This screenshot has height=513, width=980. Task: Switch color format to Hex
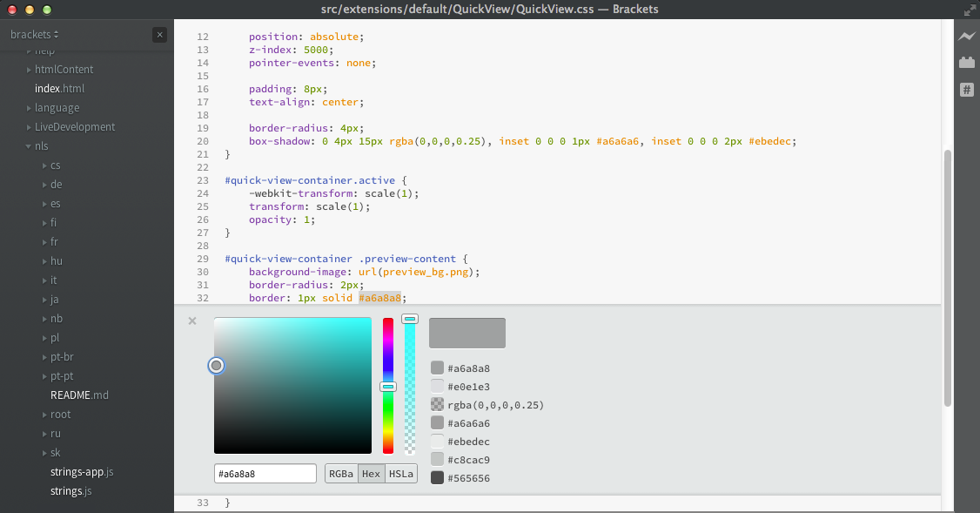pos(372,474)
